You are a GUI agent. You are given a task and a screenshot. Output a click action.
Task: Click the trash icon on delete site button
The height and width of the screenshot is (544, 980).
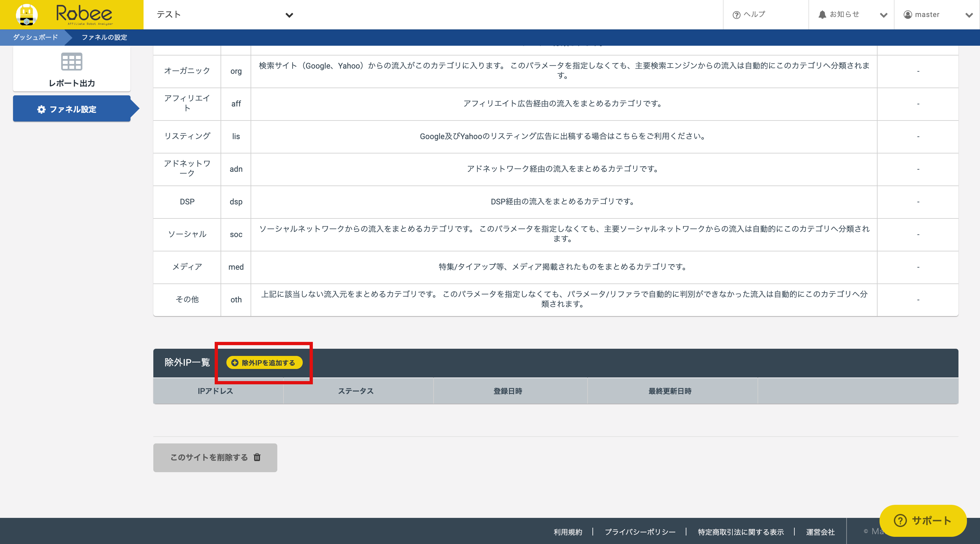tap(257, 457)
